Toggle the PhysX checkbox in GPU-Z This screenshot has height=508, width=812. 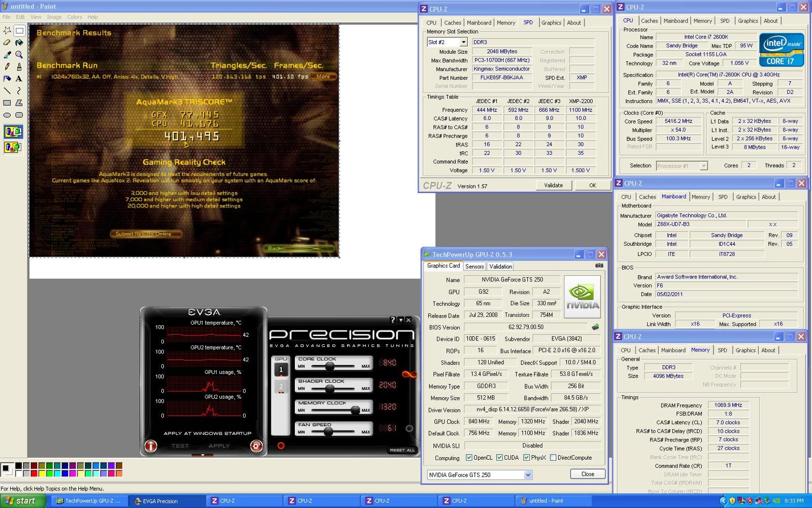526,458
